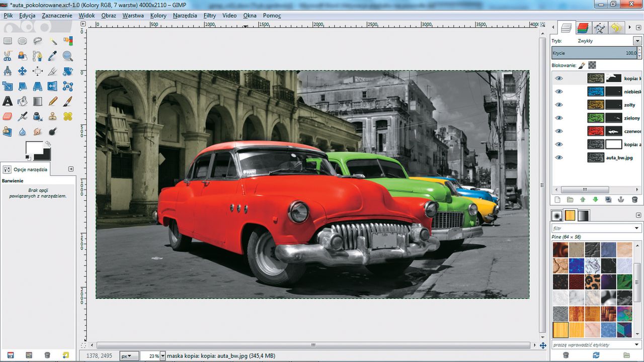The image size is (644, 362).
Task: Select the Ink tool
Action: pyautogui.click(x=38, y=116)
